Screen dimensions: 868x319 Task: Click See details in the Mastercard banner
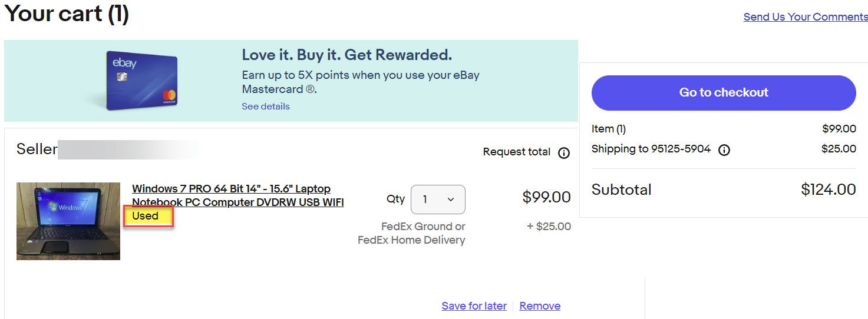tap(265, 107)
